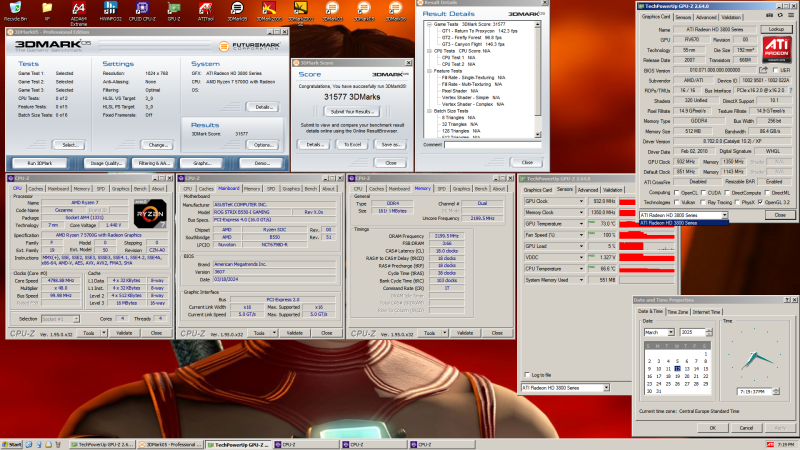Toggle DirectCompute checkbox in GPU-Z
The height and width of the screenshot is (450, 800).
(x=728, y=193)
